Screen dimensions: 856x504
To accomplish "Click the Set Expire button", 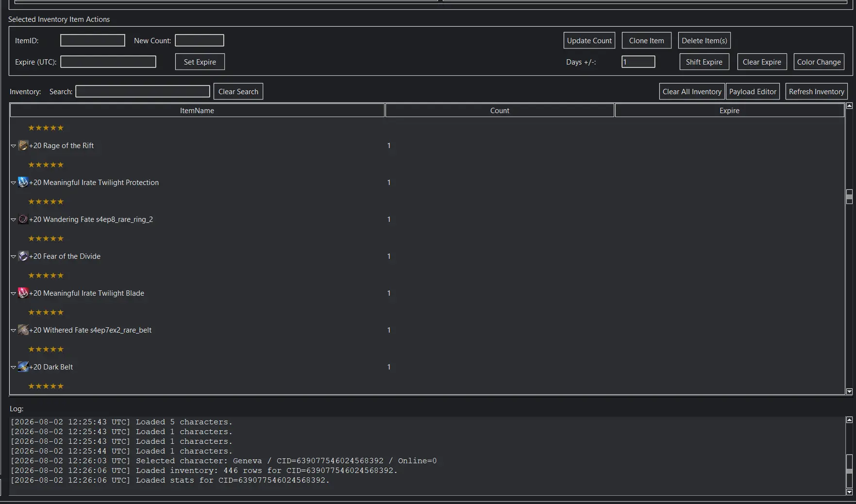I will click(200, 62).
